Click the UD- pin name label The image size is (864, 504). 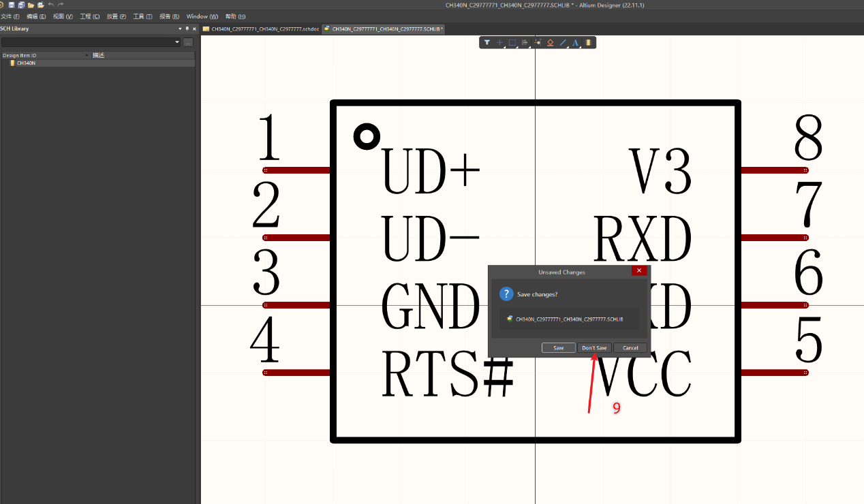pyautogui.click(x=431, y=238)
